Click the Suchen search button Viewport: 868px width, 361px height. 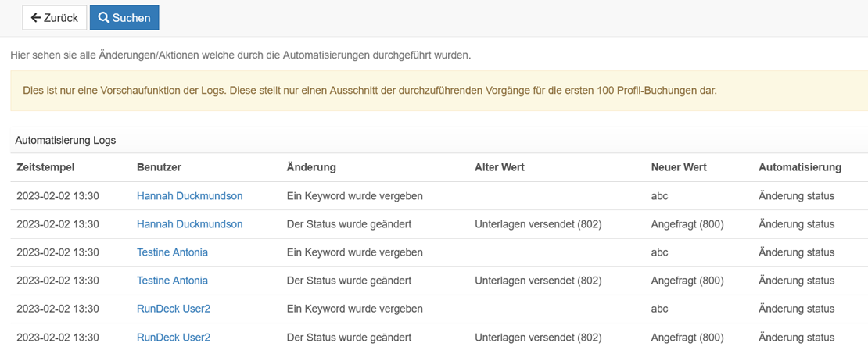[x=124, y=18]
